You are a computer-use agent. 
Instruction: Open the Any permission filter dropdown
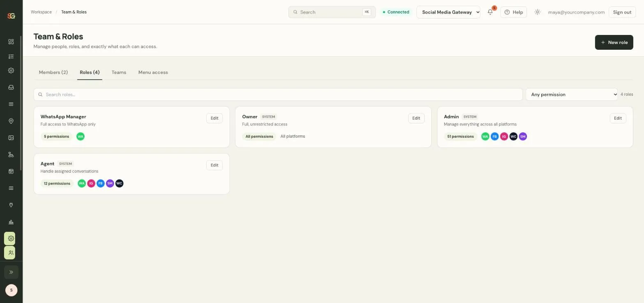click(x=572, y=95)
